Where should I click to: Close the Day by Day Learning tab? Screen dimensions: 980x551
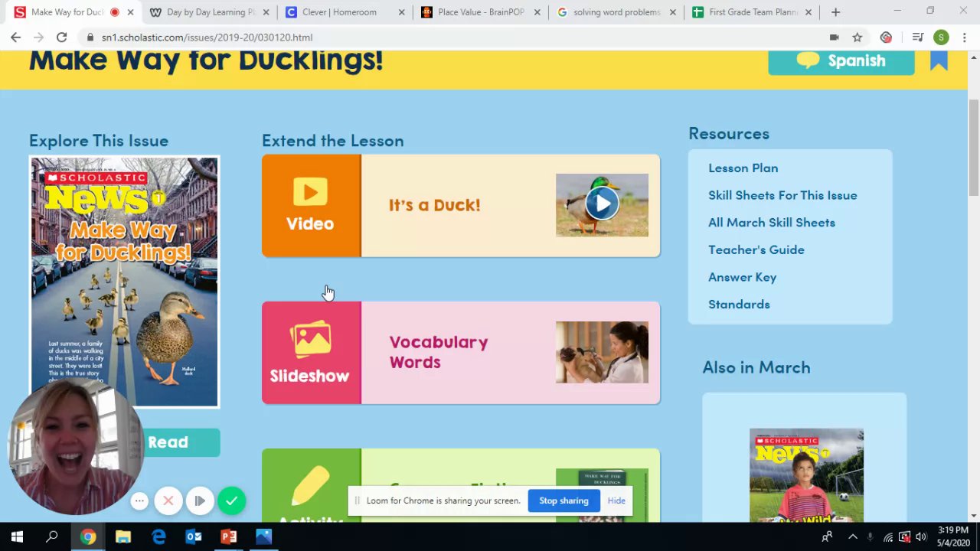click(x=266, y=12)
